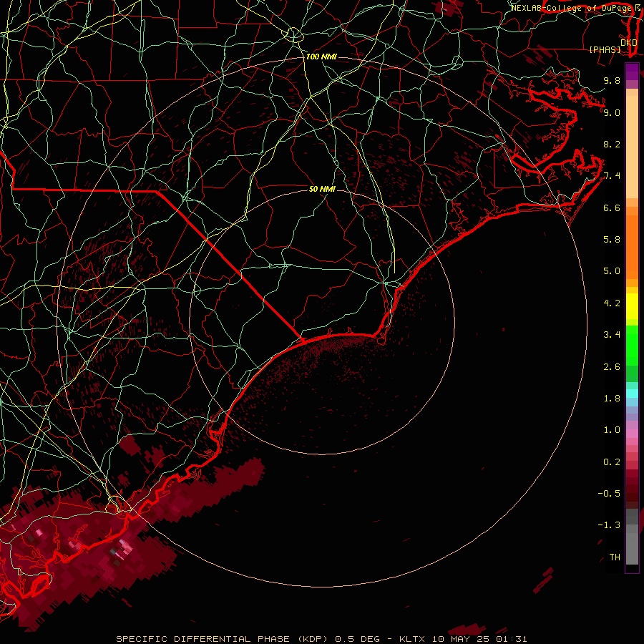Pick the cyan segment of the color bar
644x644 pixels.
[632, 394]
